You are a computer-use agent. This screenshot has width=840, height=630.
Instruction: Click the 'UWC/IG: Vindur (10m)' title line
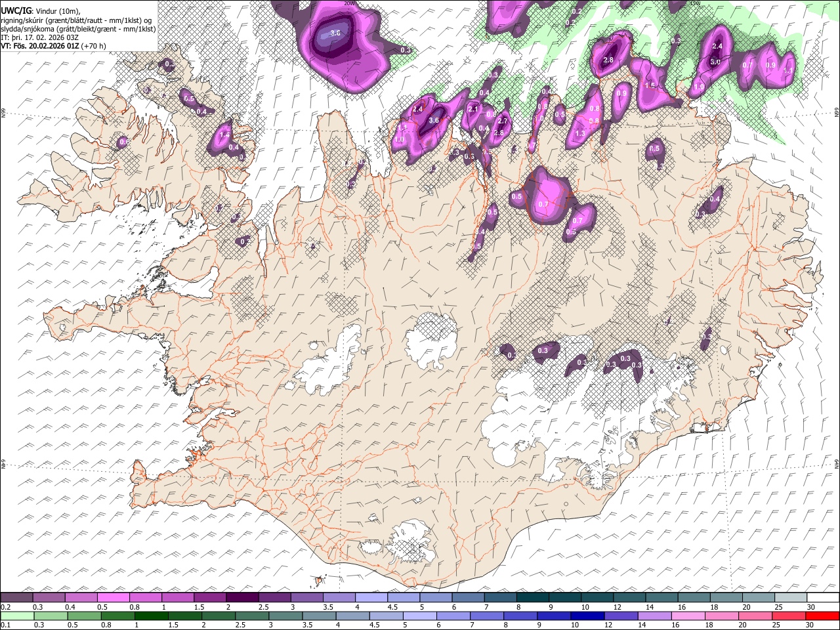(41, 10)
